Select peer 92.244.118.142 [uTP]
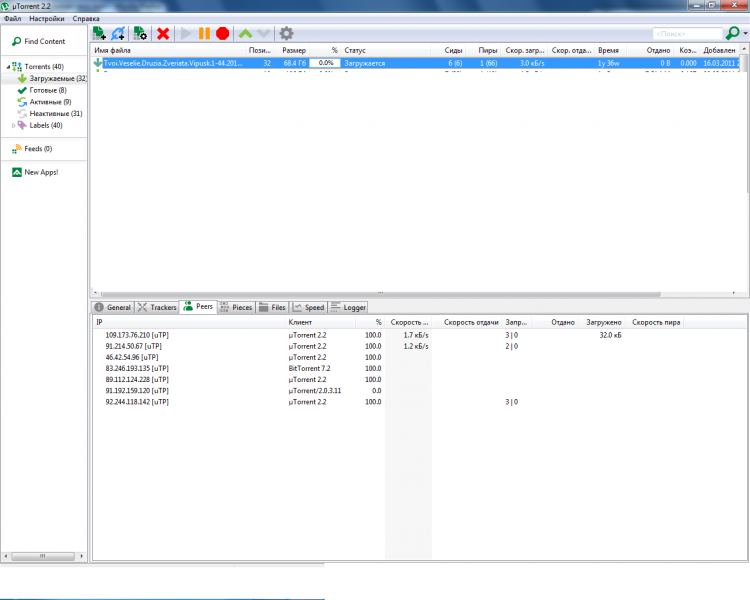Screen dimensions: 750x600 137,402
